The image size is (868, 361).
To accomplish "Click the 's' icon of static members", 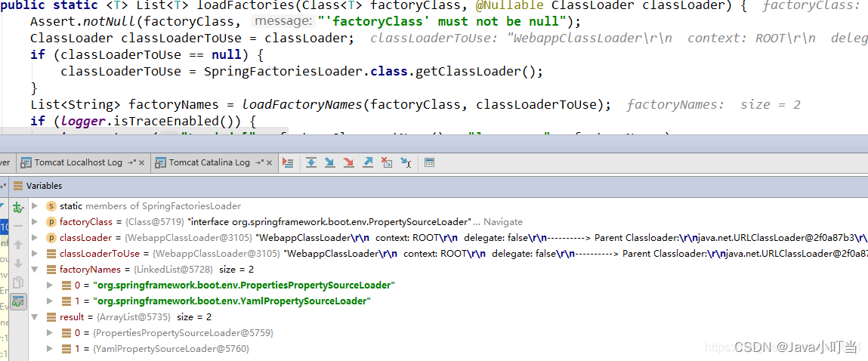I will click(51, 206).
